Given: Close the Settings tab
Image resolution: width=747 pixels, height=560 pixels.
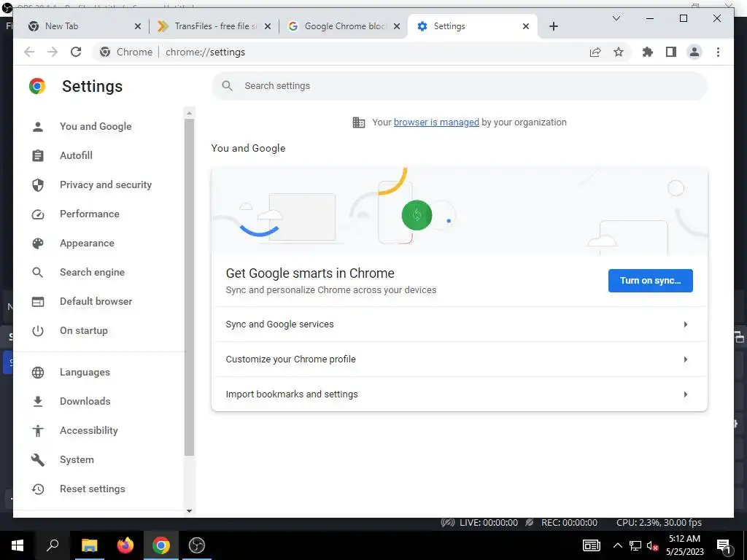Looking at the screenshot, I should 526,26.
